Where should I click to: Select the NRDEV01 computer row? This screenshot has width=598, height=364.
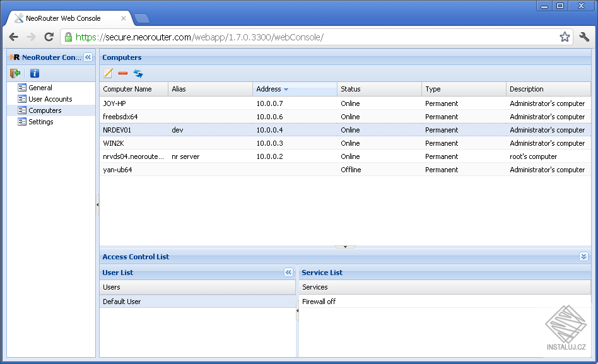point(345,130)
